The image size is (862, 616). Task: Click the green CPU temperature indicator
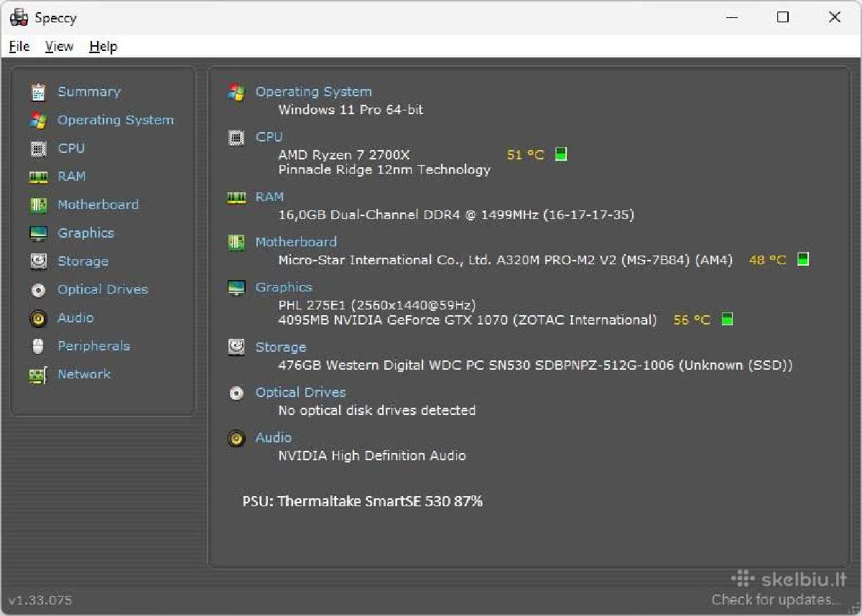[x=561, y=154]
